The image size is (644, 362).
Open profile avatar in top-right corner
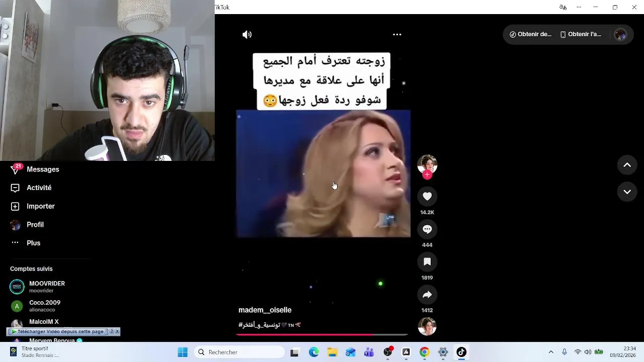click(620, 34)
